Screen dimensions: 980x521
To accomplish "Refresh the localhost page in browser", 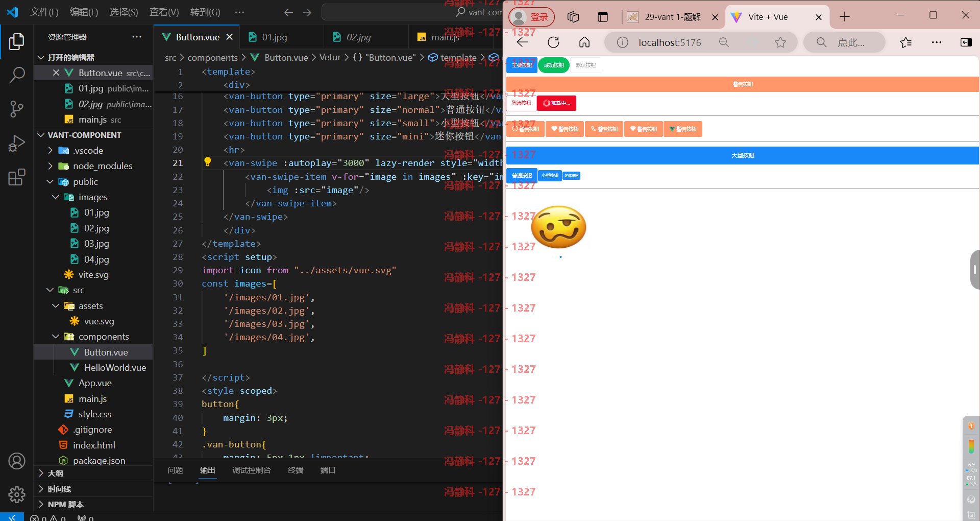I will 553,42.
